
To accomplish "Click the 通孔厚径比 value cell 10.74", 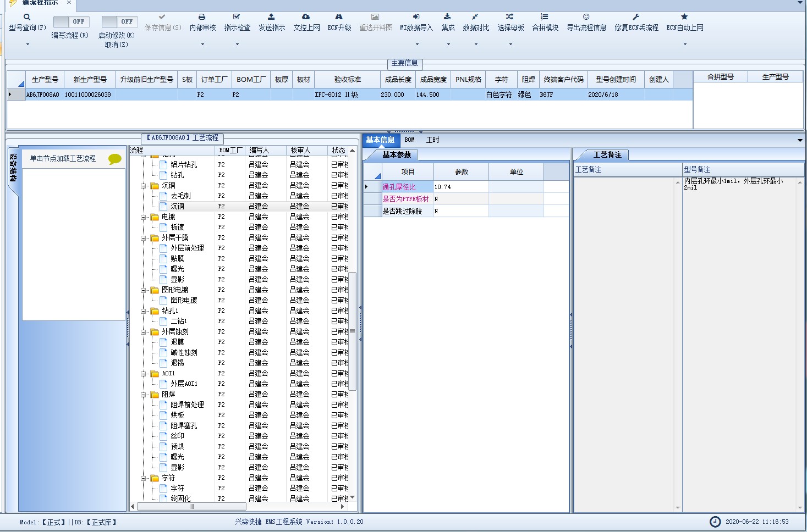I will (x=461, y=187).
